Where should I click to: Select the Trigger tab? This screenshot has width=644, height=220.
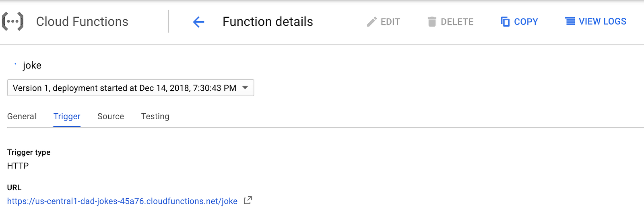pyautogui.click(x=67, y=116)
